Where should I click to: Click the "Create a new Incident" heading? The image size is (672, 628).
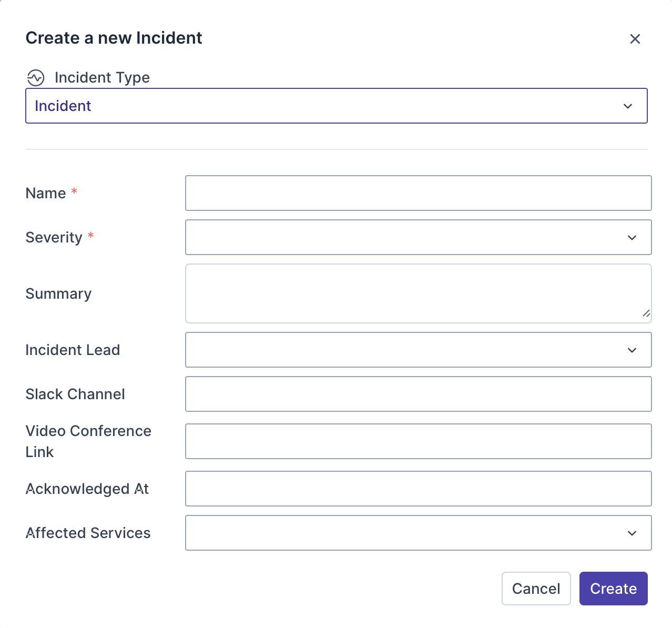[x=114, y=38]
